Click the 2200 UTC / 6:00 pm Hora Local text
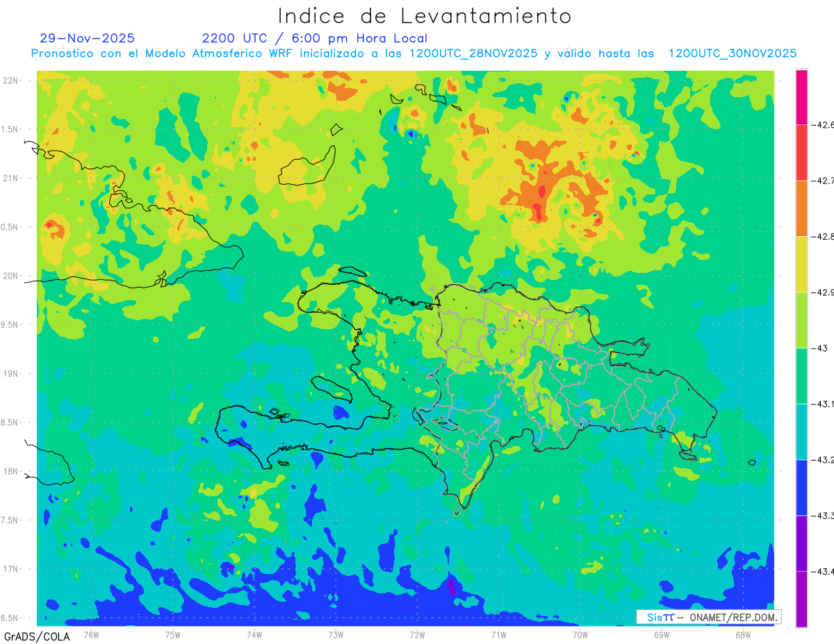834x644 pixels. (315, 39)
